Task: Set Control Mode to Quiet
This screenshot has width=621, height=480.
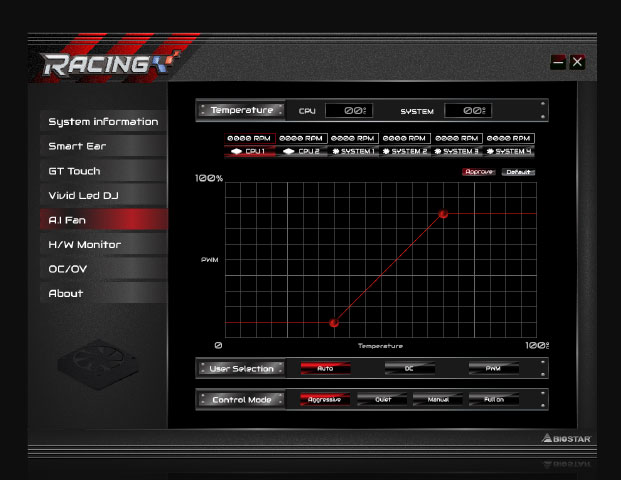Action: [x=382, y=400]
